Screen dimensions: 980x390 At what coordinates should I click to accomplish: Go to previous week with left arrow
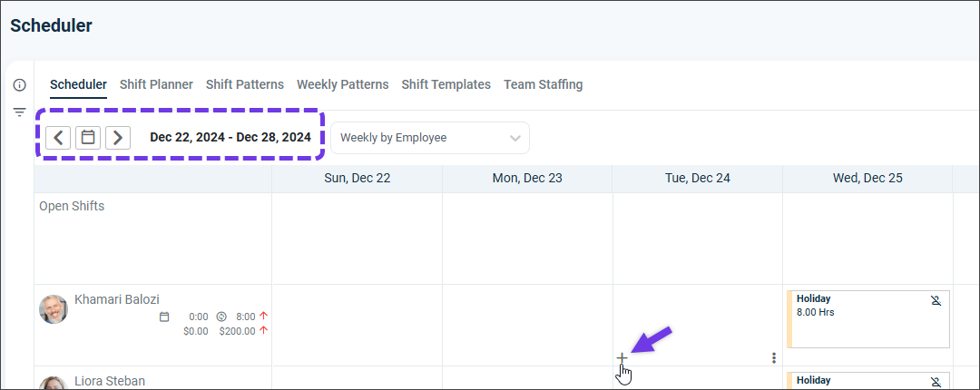58,138
